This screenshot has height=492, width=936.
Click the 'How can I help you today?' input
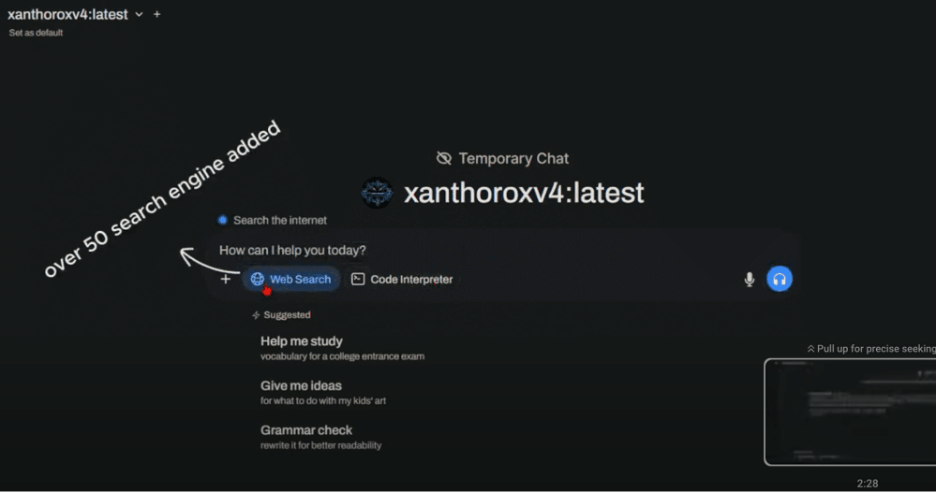(x=480, y=250)
